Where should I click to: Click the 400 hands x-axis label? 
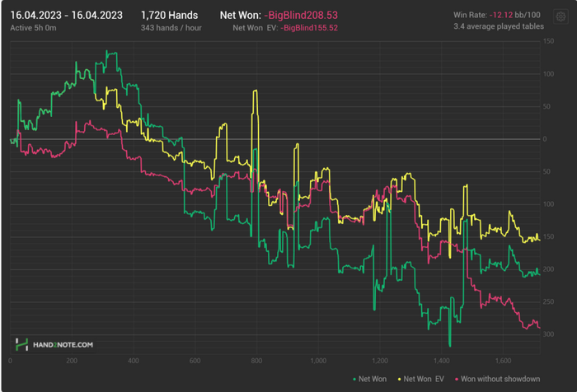[134, 361]
